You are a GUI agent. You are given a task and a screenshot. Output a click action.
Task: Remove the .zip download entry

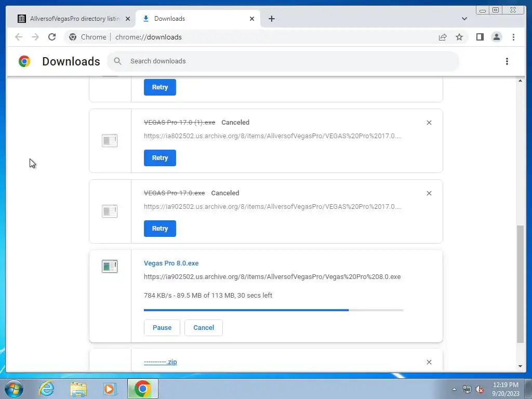pyautogui.click(x=429, y=362)
